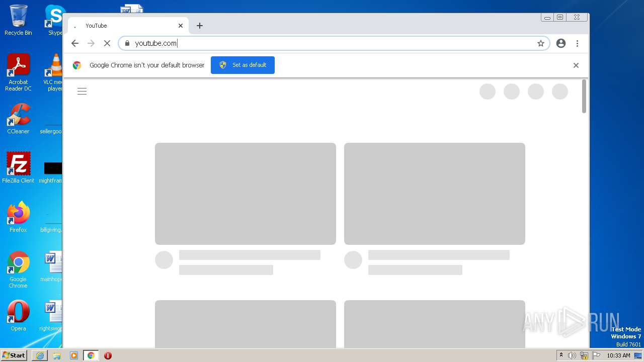The image size is (644, 362).
Task: Open FileZilla Client desktop shortcut
Action: pyautogui.click(x=18, y=168)
